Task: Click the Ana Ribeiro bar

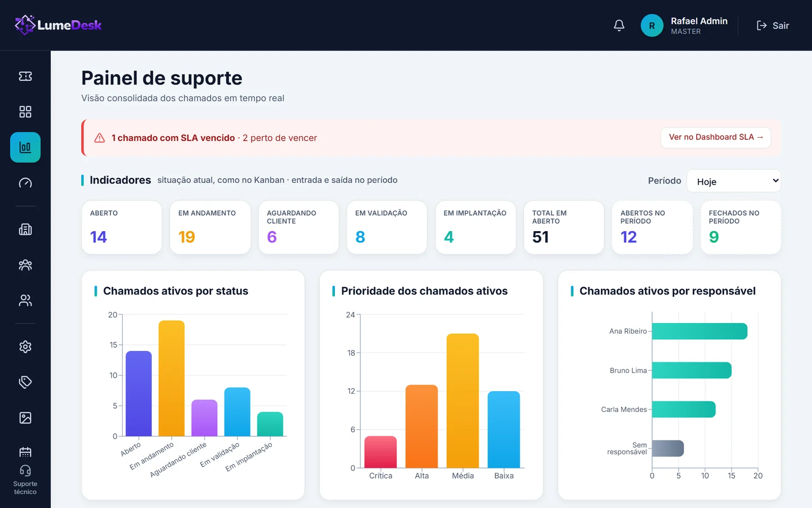Action: pos(700,331)
